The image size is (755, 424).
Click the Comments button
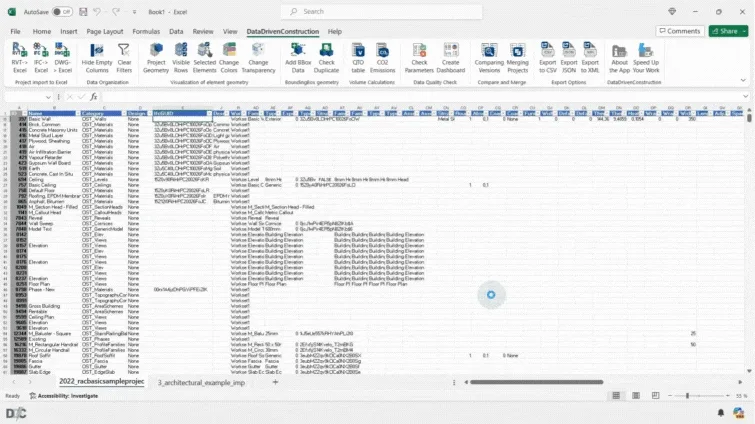point(679,31)
